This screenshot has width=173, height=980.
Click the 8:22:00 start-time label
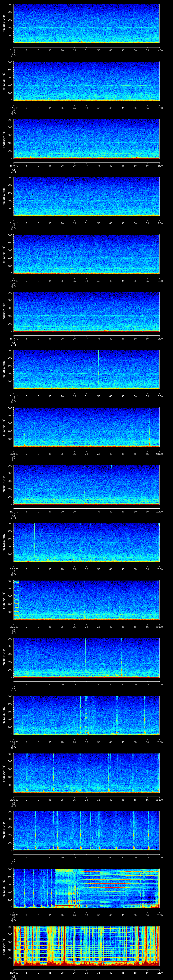14,569
